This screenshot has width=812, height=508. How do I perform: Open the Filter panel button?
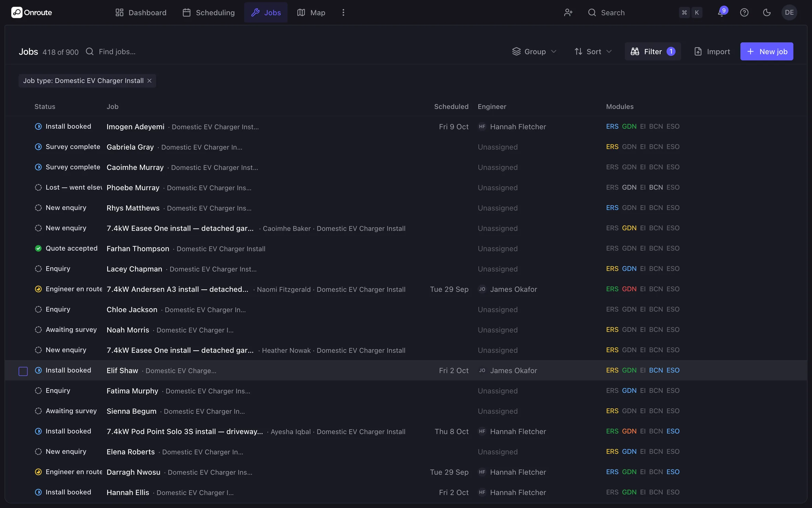click(653, 51)
